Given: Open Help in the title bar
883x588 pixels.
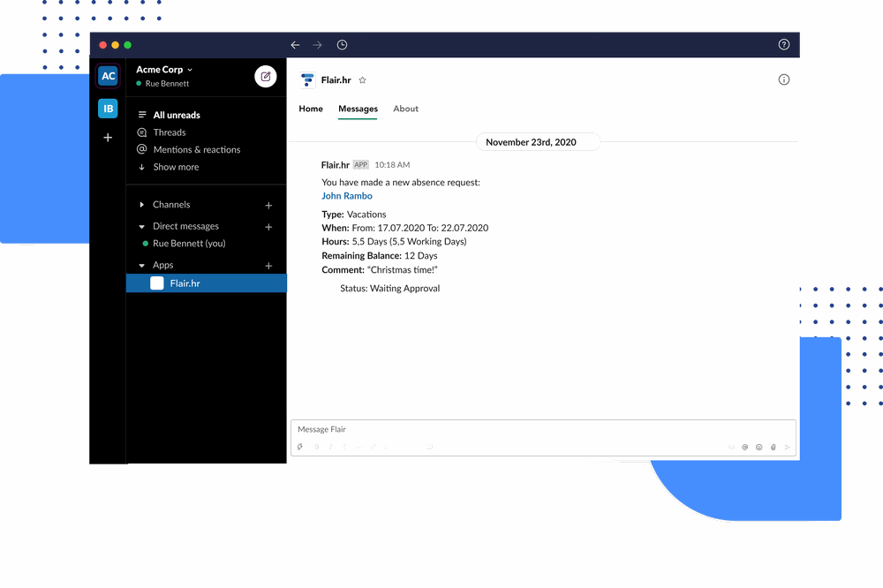Looking at the screenshot, I should point(784,44).
